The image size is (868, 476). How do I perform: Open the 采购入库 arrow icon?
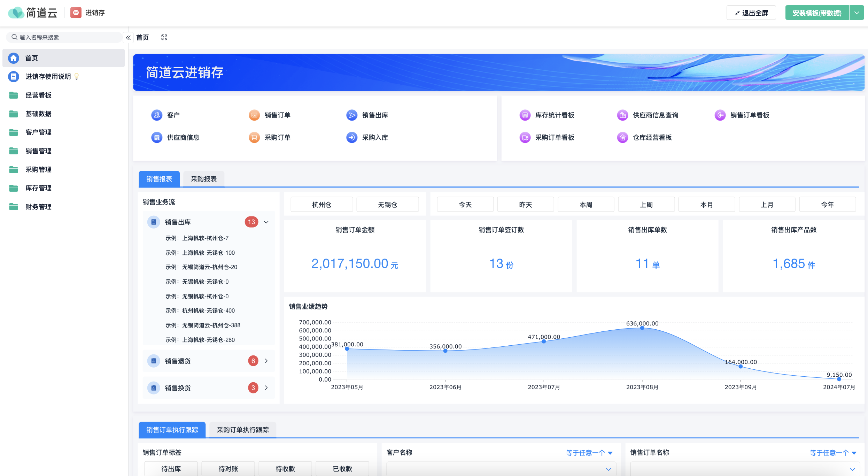click(352, 137)
